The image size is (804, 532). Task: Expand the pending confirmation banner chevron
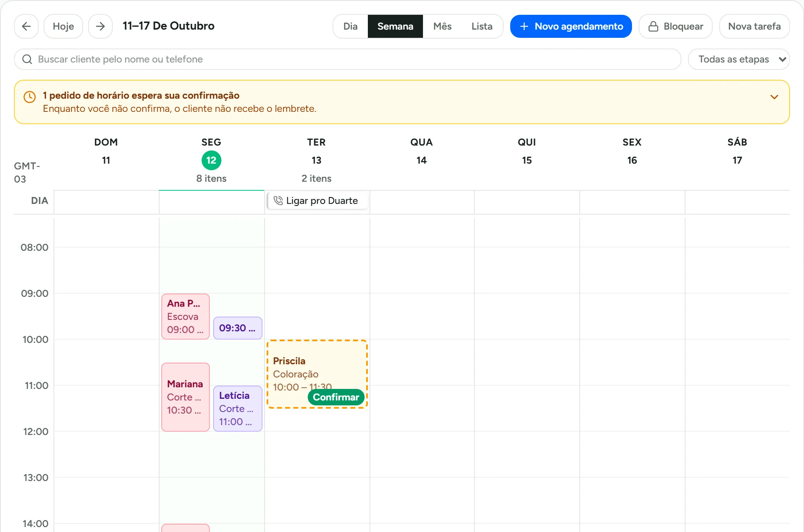(x=774, y=97)
